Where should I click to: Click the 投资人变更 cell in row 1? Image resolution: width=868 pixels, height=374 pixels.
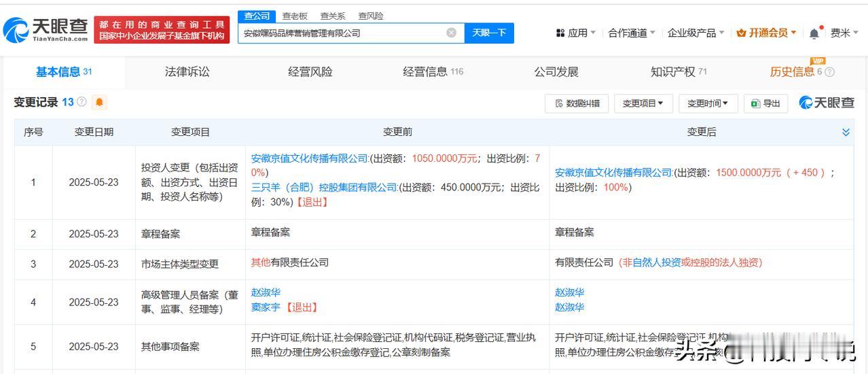coord(190,182)
